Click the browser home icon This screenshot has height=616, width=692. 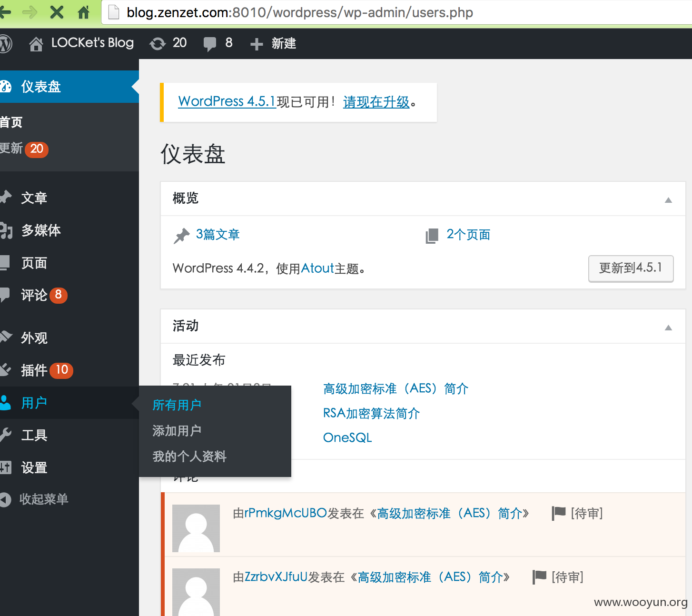[83, 12]
